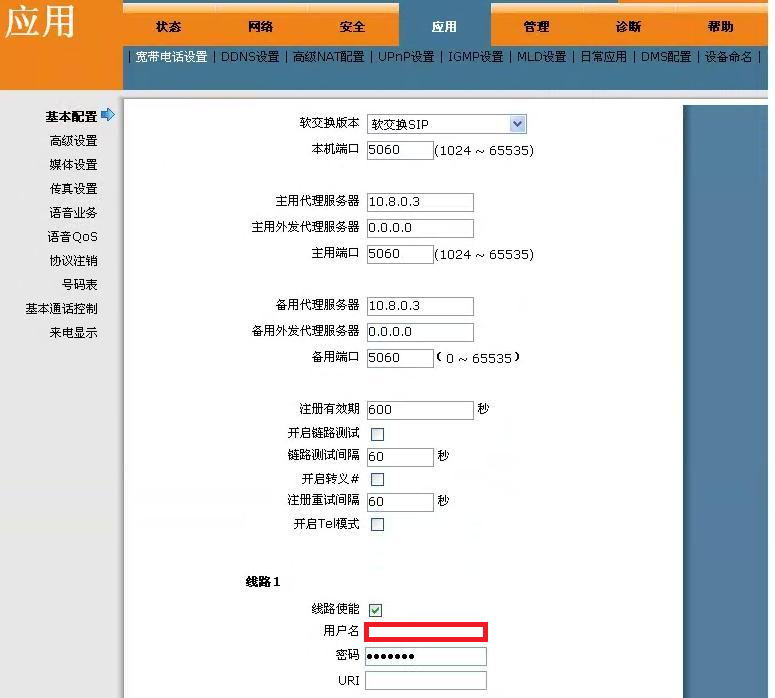Viewport: 775px width, 698px height.
Task: Switch to the 诊断 tab
Action: (x=628, y=27)
